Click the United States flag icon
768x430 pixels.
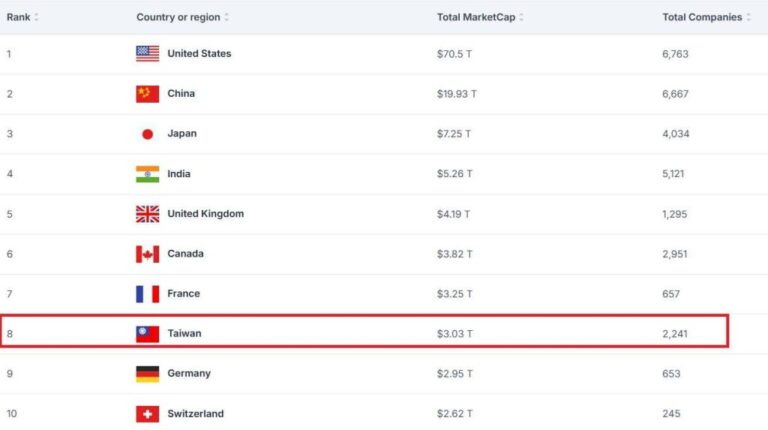click(147, 54)
